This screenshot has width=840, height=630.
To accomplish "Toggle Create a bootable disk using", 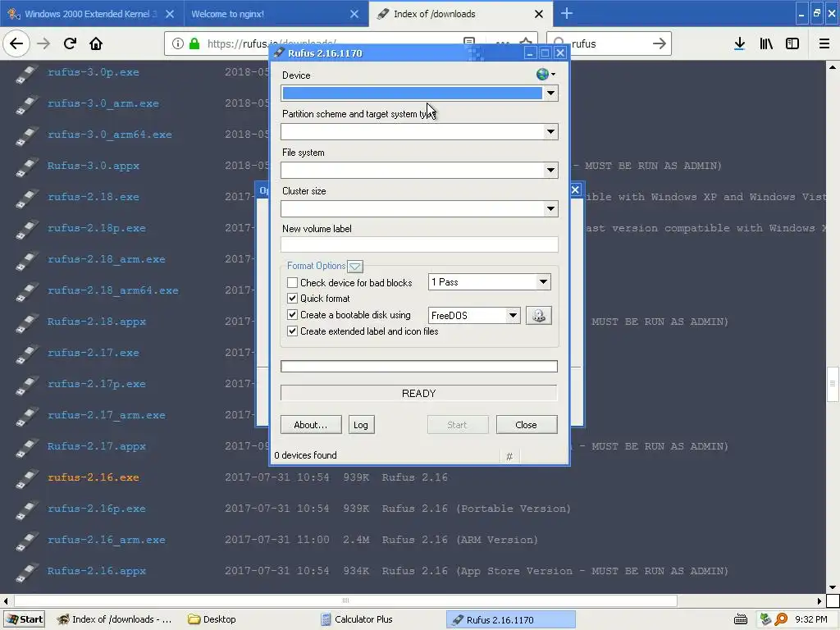I will [x=293, y=315].
